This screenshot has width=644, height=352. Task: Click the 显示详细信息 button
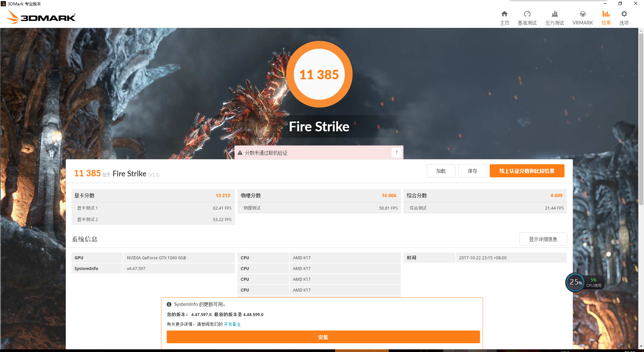[543, 239]
